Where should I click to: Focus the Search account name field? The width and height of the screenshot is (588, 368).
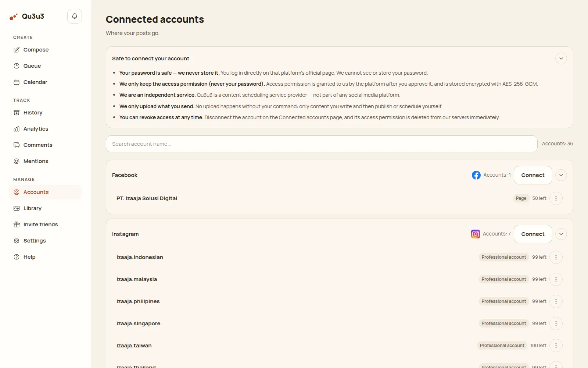(322, 144)
